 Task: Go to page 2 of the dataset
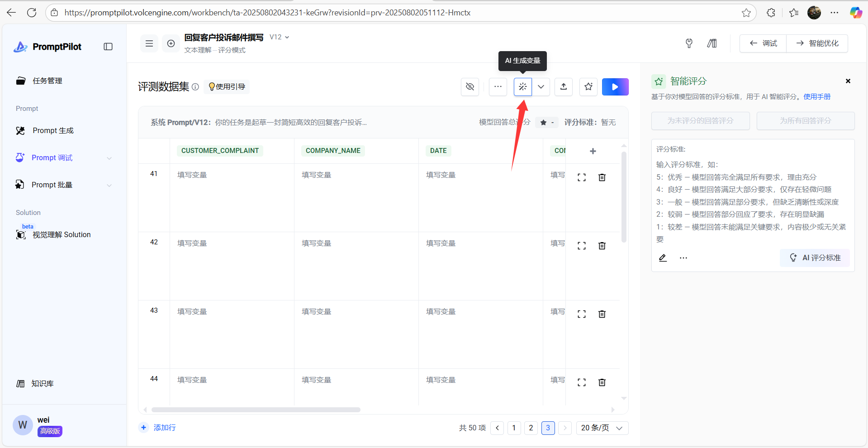coord(531,428)
